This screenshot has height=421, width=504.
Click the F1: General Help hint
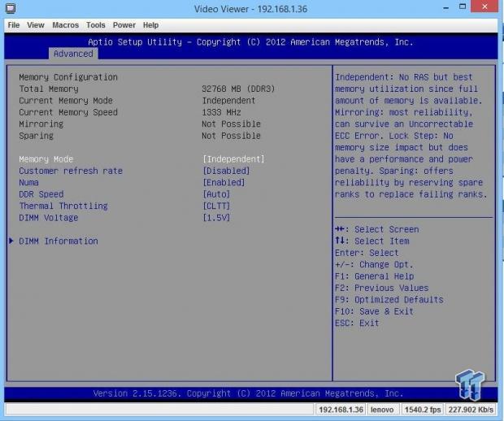374,276
